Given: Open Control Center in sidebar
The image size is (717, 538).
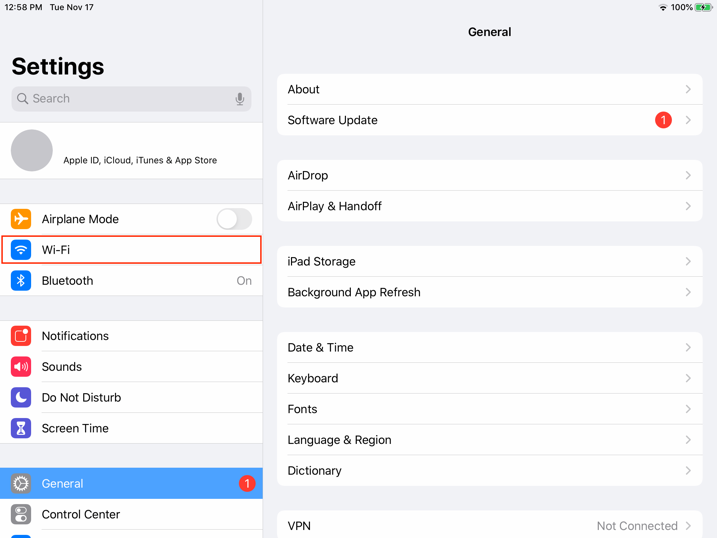Looking at the screenshot, I should click(x=131, y=514).
